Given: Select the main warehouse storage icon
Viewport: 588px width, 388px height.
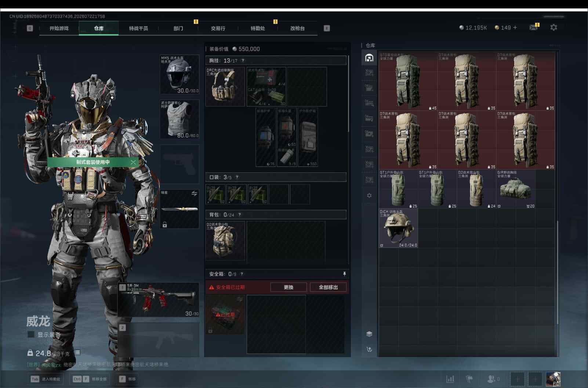Looking at the screenshot, I should tap(369, 58).
